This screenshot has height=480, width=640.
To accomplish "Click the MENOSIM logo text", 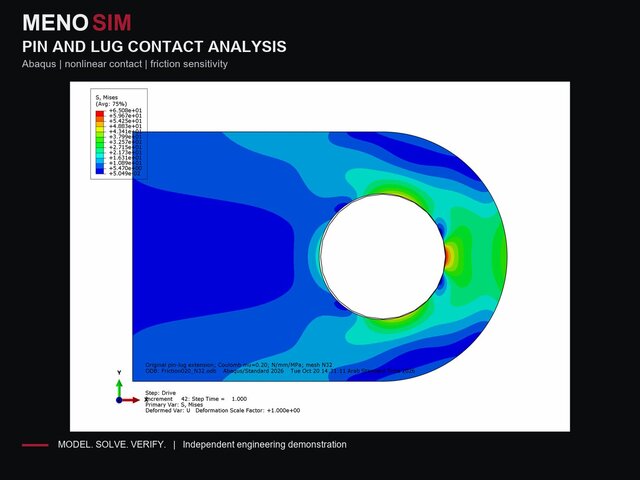I will coord(77,22).
